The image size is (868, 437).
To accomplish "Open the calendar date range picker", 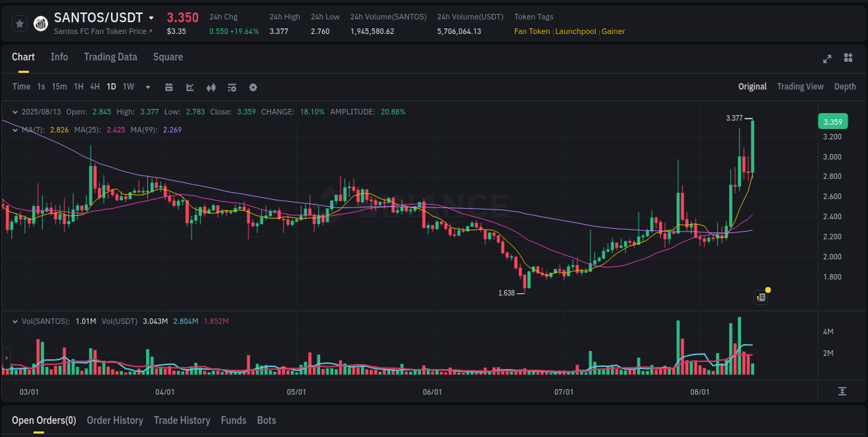I will pyautogui.click(x=169, y=87).
